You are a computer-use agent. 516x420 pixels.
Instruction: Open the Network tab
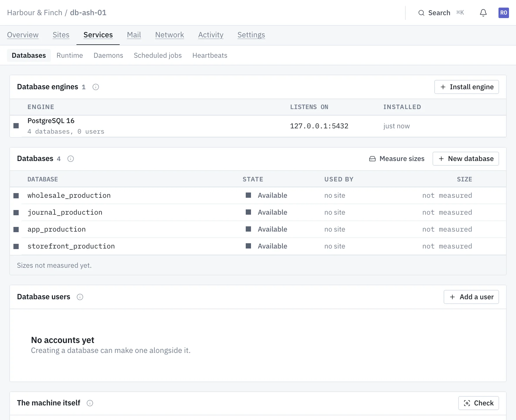pos(170,35)
